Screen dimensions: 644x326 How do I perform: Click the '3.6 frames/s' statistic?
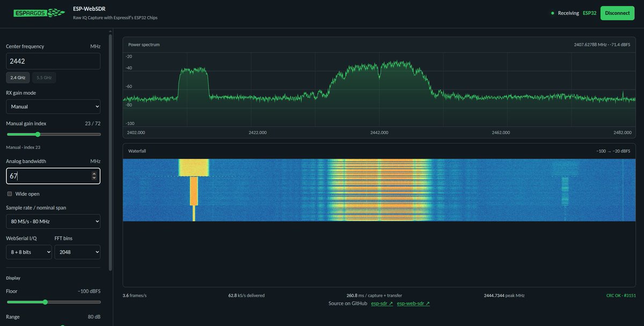[x=134, y=295]
